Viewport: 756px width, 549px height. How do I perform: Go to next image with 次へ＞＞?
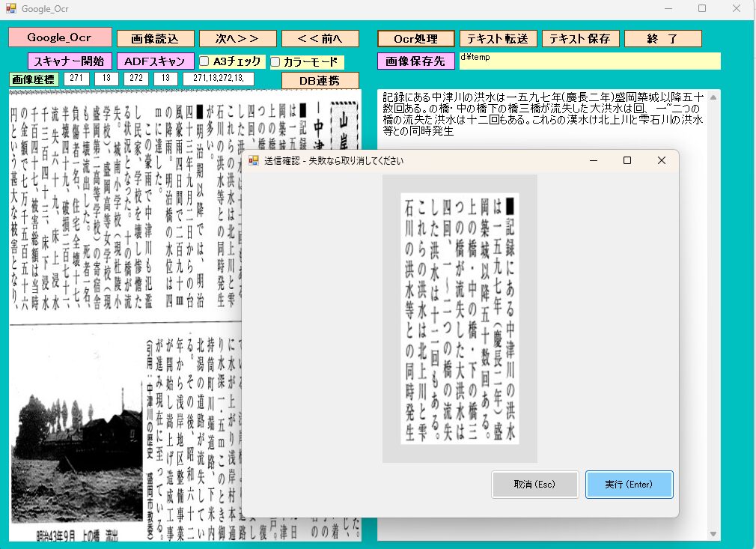[x=238, y=38]
